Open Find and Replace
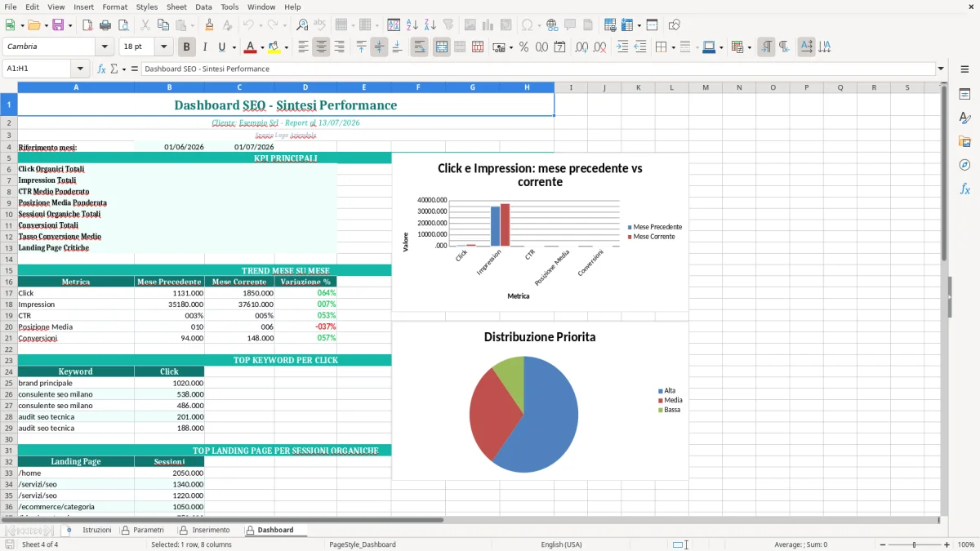This screenshot has width=980, height=551. 302,25
